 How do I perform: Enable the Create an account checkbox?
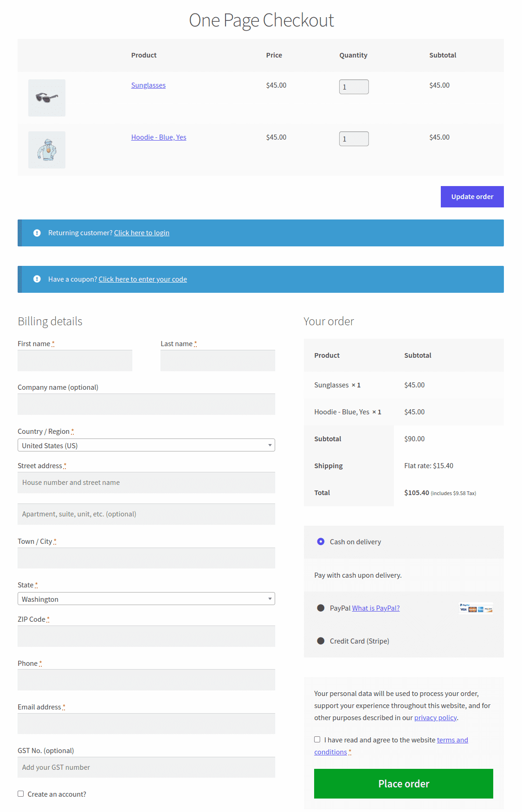coord(21,794)
